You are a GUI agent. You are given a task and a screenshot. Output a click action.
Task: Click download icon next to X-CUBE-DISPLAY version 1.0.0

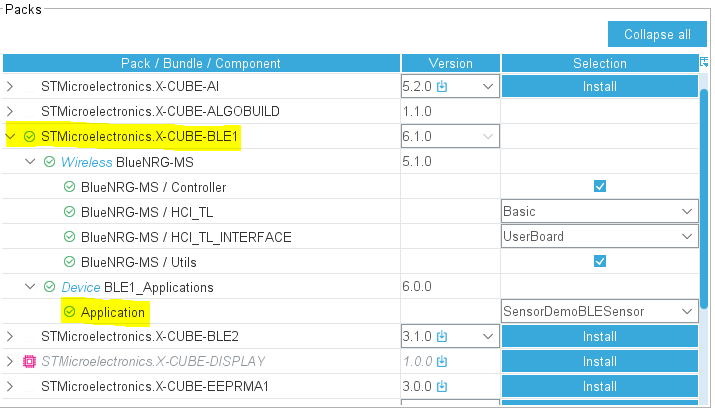click(442, 361)
